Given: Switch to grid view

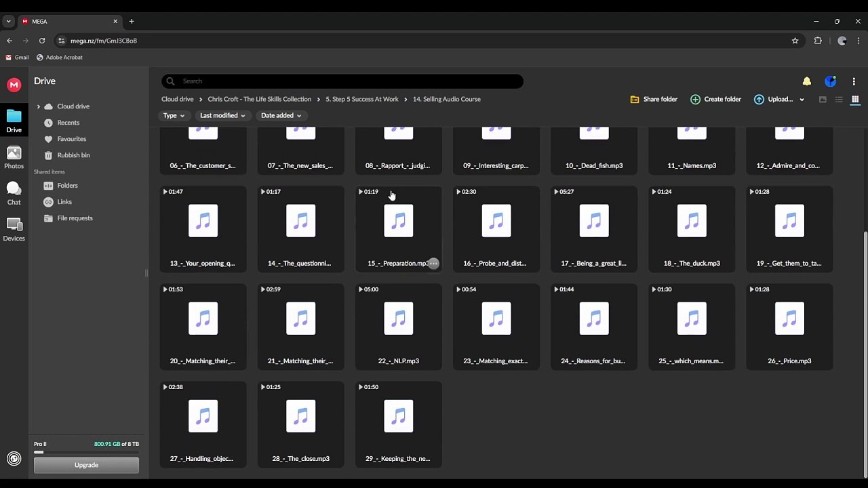Looking at the screenshot, I should click(855, 100).
